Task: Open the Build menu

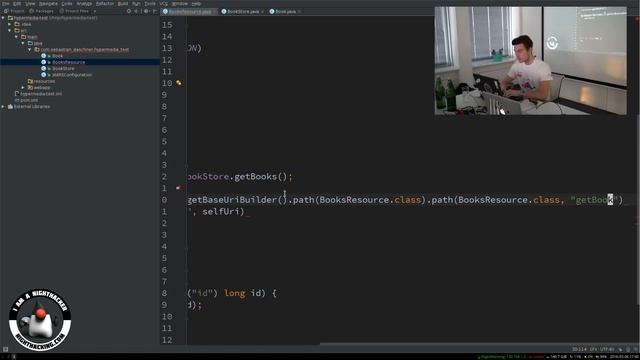Action: pyautogui.click(x=123, y=4)
